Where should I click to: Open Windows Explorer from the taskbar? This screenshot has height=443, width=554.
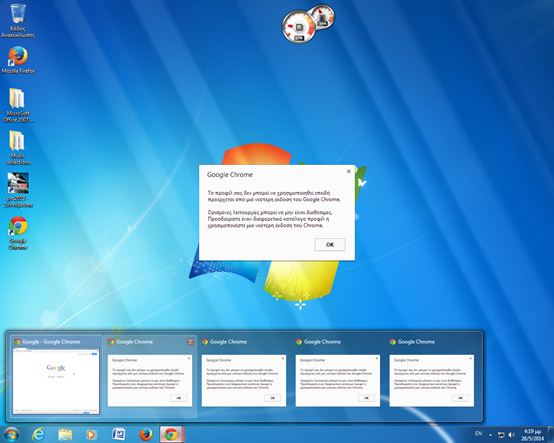[x=65, y=434]
